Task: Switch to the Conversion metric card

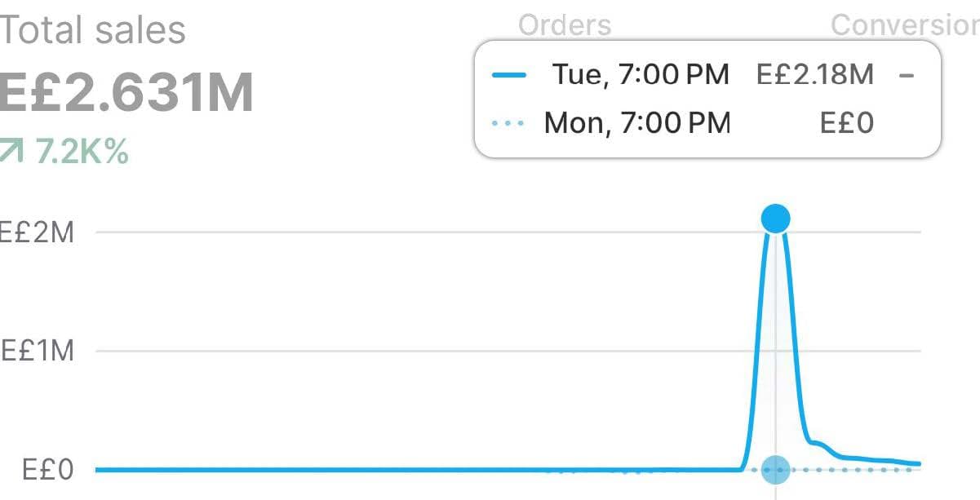Action: click(904, 25)
